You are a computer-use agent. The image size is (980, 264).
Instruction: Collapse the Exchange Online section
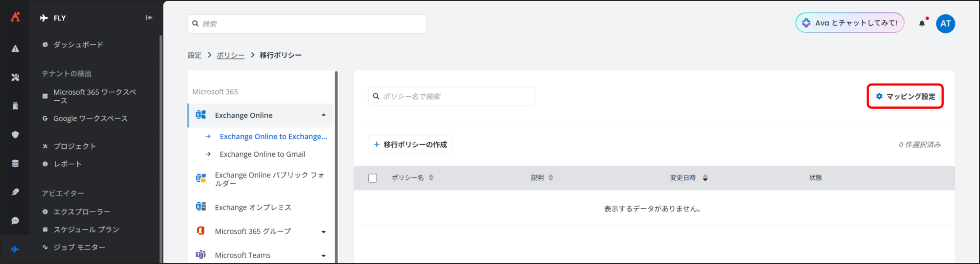(x=323, y=115)
